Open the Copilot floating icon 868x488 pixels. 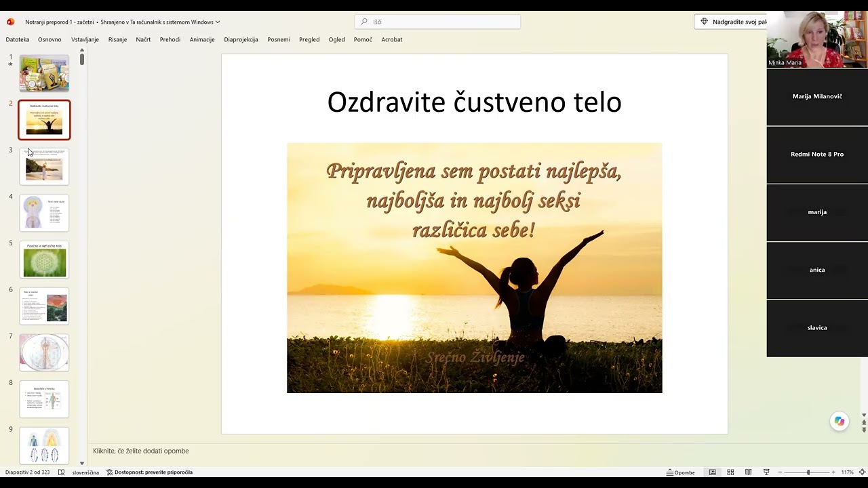(840, 422)
